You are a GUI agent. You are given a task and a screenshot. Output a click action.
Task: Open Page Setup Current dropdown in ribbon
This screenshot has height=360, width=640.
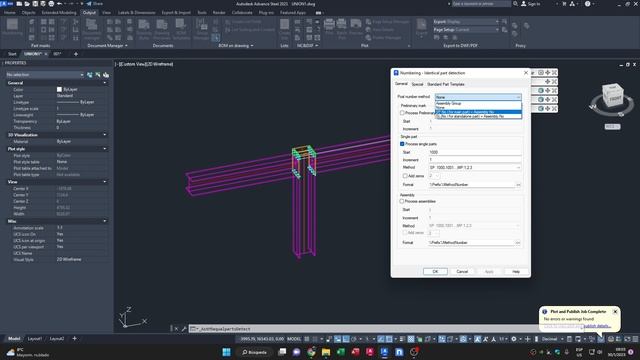tap(467, 30)
